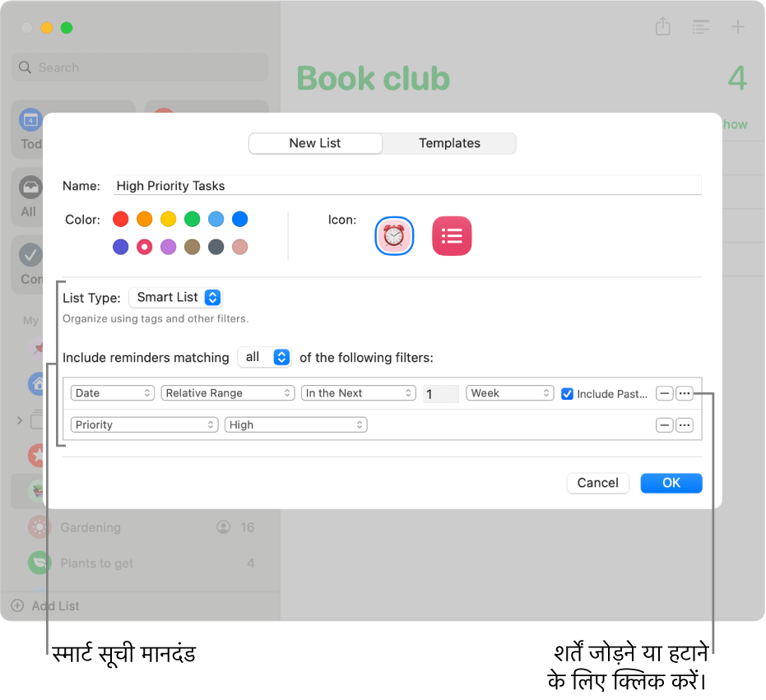The width and height of the screenshot is (766, 700).
Task: Click the number field showing 1
Action: [x=441, y=394]
